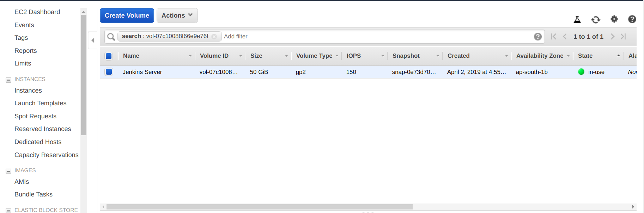Click the search magnifier icon
The image size is (644, 213).
coord(111,37)
